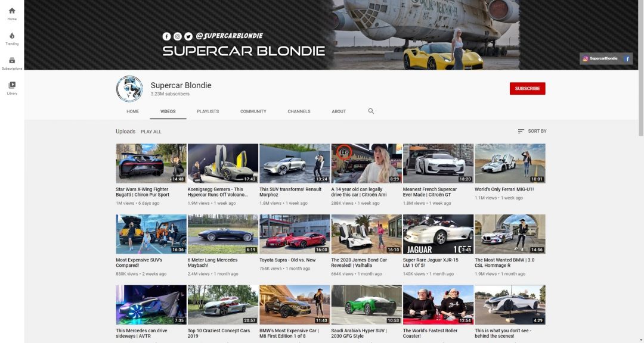Switch to the HOME tab of the channel
The width and height of the screenshot is (644, 343).
(x=132, y=111)
